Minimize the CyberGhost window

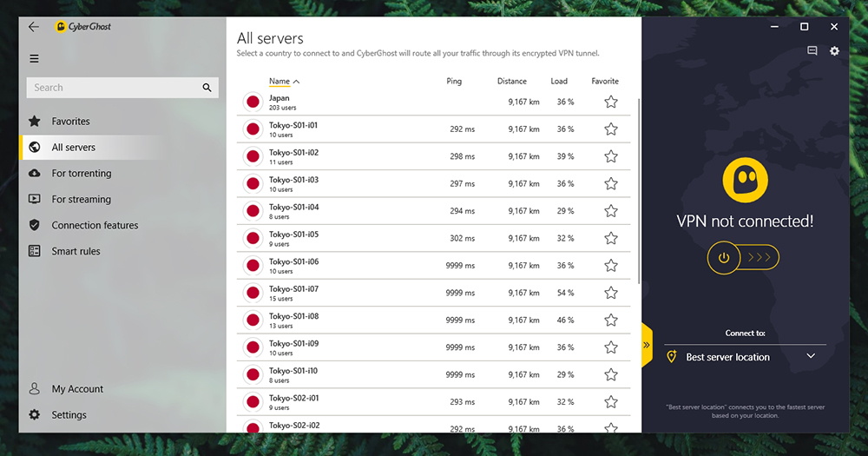click(774, 27)
